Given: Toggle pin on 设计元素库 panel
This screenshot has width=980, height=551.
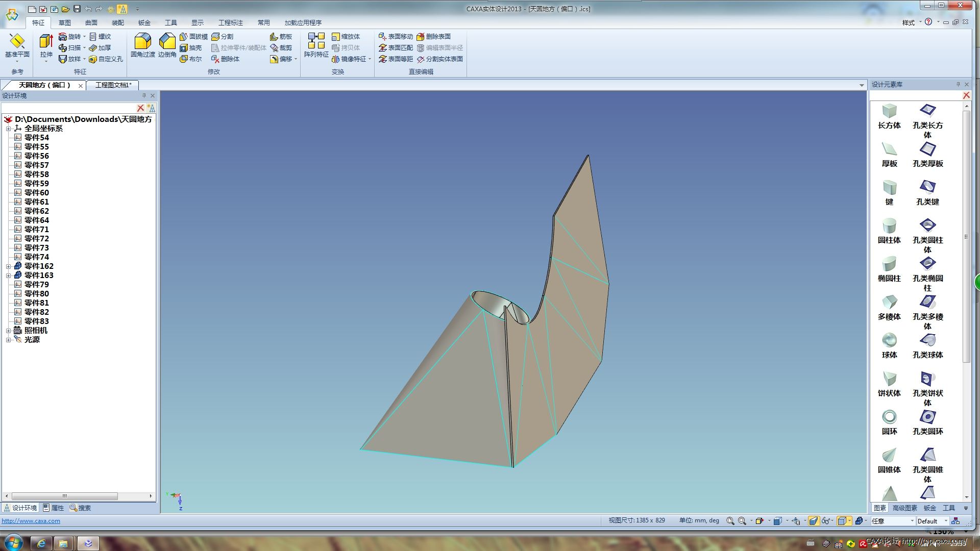Looking at the screenshot, I should pyautogui.click(x=958, y=84).
